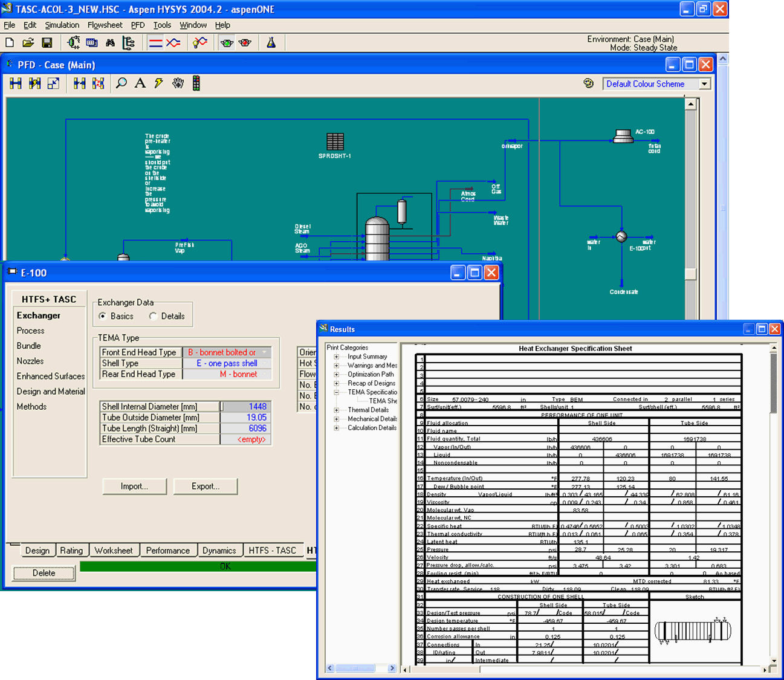Click the Attach Mode icon in PFD toolbar

point(16,83)
